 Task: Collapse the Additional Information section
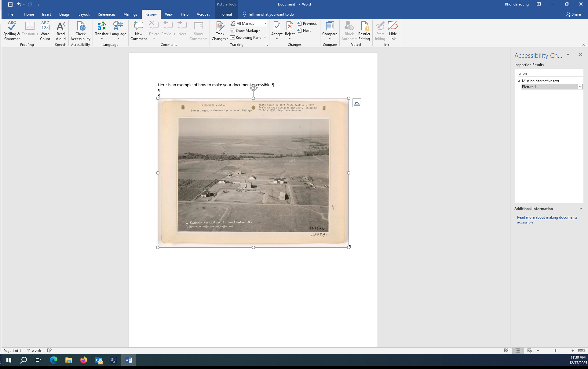pos(581,209)
